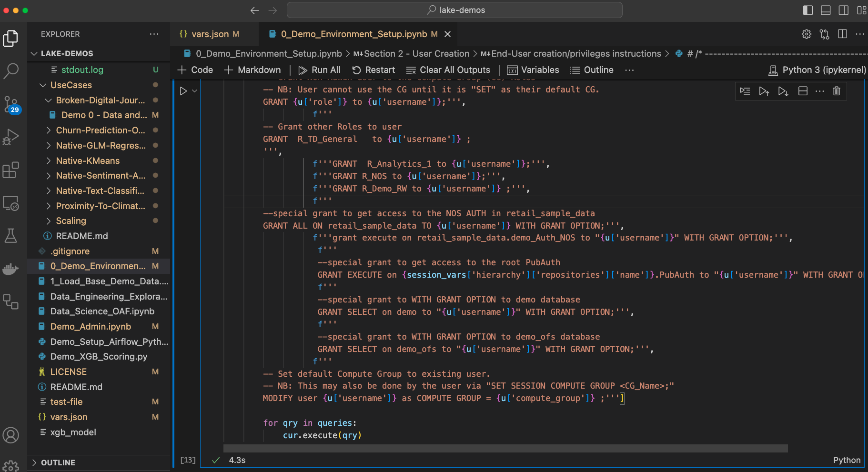
Task: Clear All Outputs in notebook
Action: 448,70
